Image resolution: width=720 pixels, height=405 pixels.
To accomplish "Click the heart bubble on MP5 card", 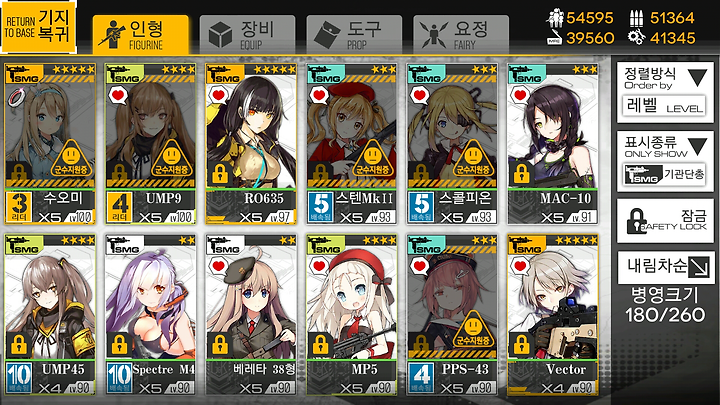I will (x=319, y=265).
